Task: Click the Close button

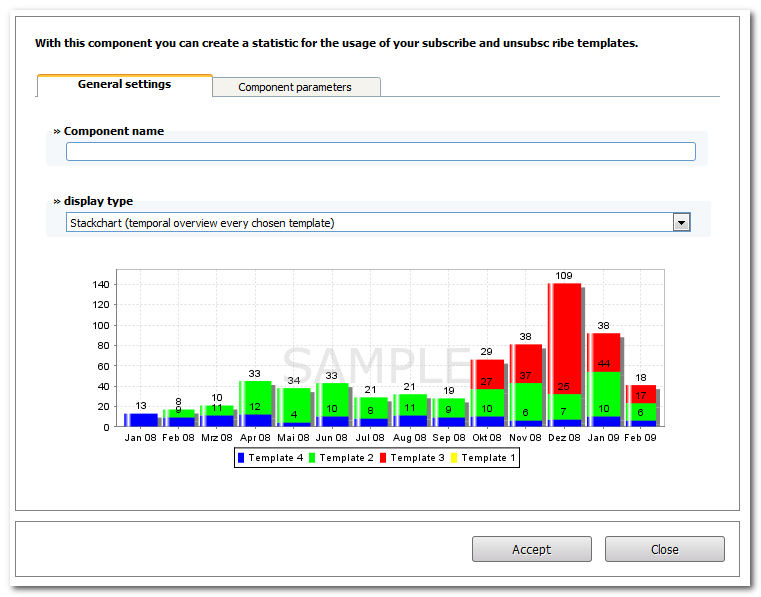Action: pyautogui.click(x=664, y=549)
